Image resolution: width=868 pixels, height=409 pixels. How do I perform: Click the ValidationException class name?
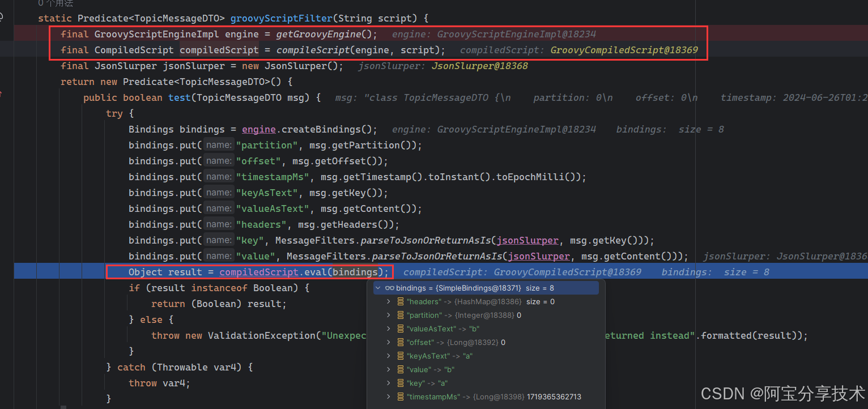point(261,335)
